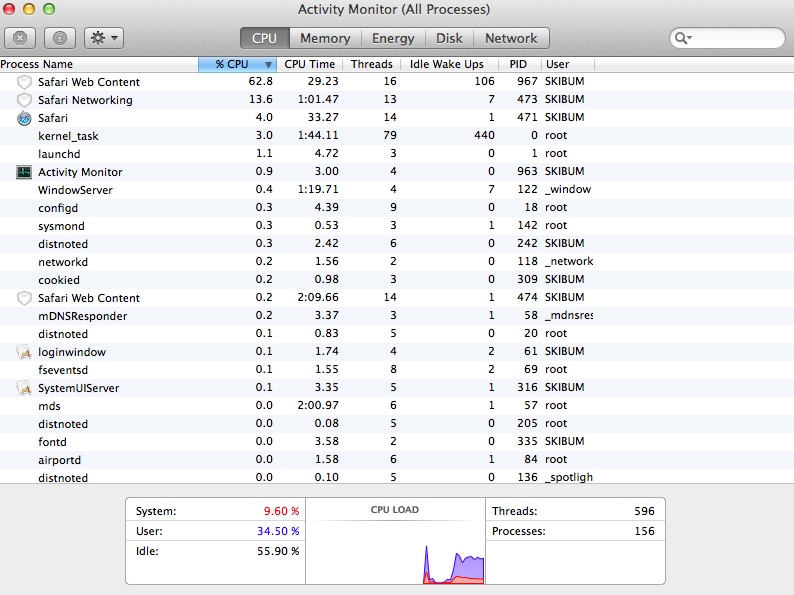
Task: Select the kernel_task process row
Action: [x=397, y=136]
